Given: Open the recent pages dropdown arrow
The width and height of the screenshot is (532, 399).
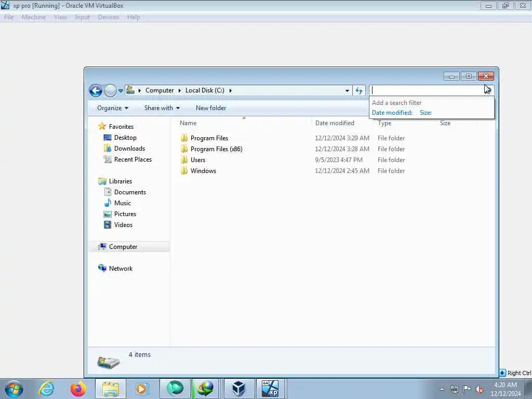Looking at the screenshot, I should pyautogui.click(x=121, y=91).
